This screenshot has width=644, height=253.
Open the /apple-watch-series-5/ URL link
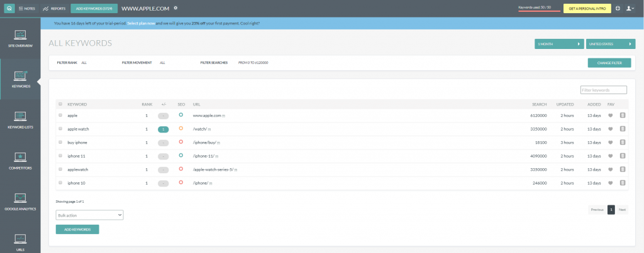tap(213, 170)
